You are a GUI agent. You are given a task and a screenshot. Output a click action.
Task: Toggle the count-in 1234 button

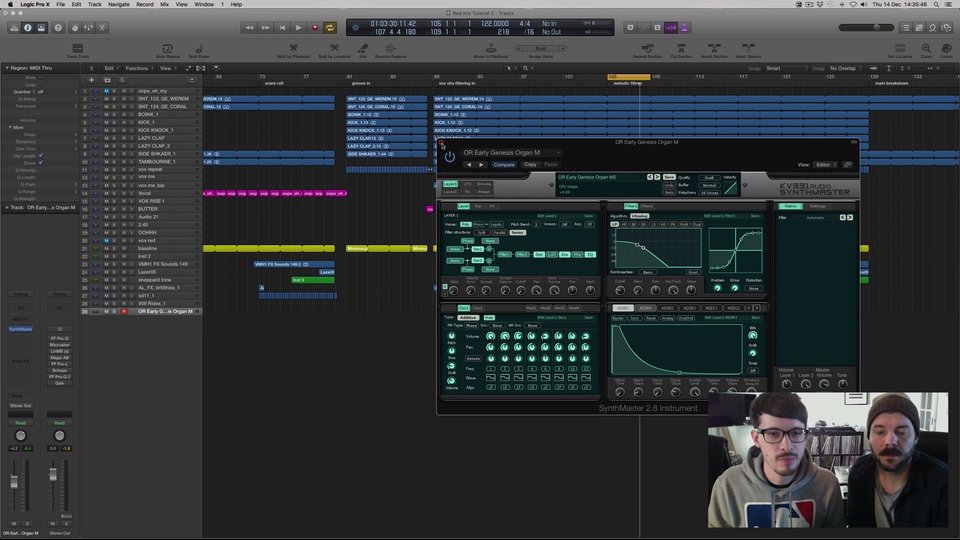[671, 28]
